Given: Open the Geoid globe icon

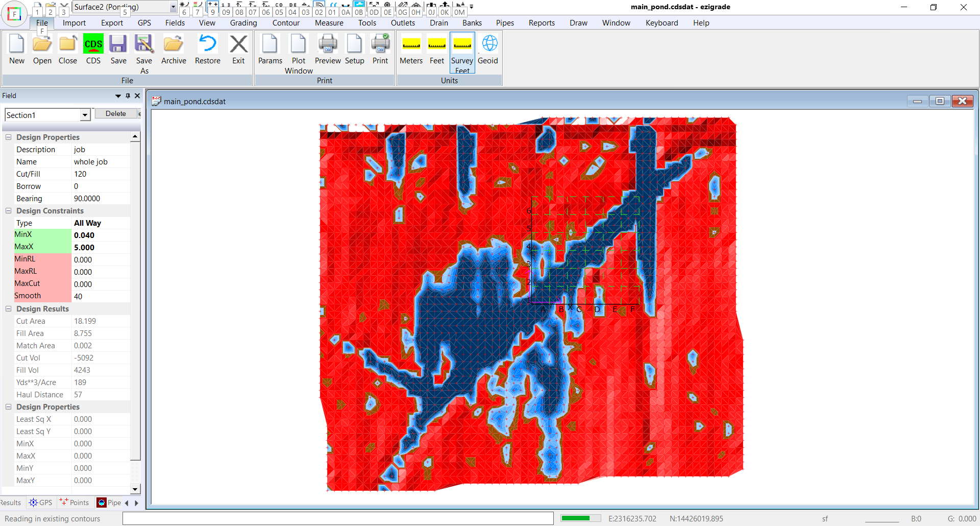Looking at the screenshot, I should click(489, 45).
